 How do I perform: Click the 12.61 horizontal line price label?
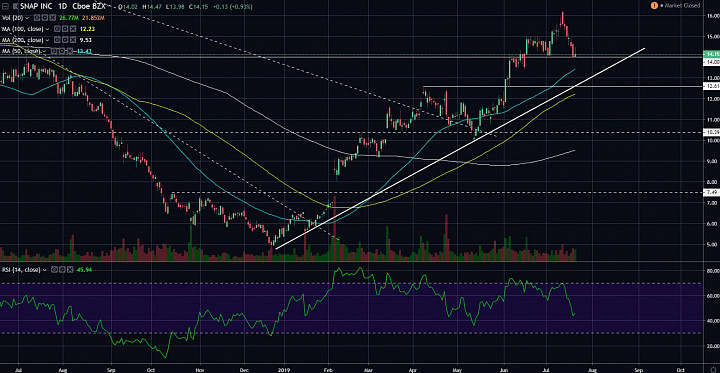point(710,86)
